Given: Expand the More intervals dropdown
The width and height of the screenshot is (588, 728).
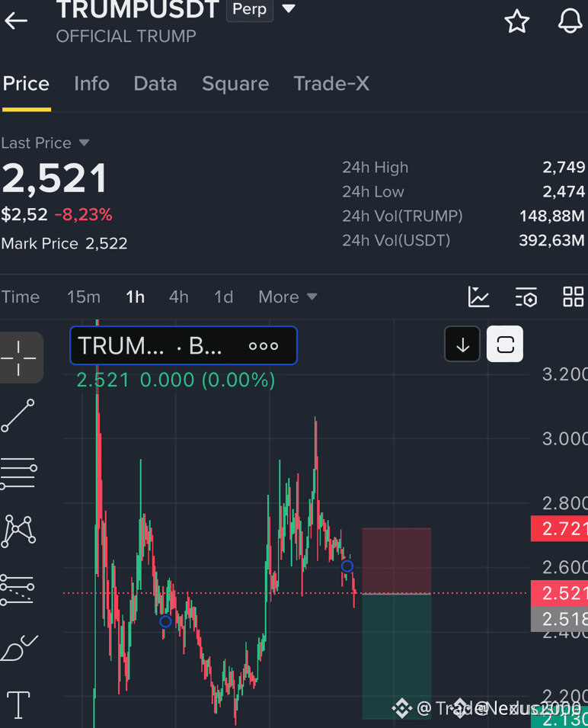Looking at the screenshot, I should tap(288, 297).
